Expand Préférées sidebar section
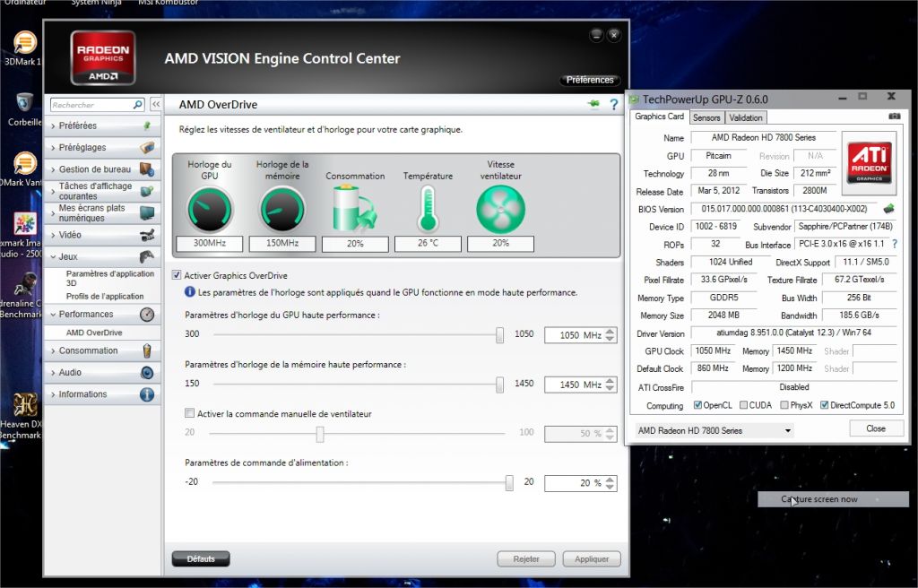The height and width of the screenshot is (588, 918). point(102,125)
